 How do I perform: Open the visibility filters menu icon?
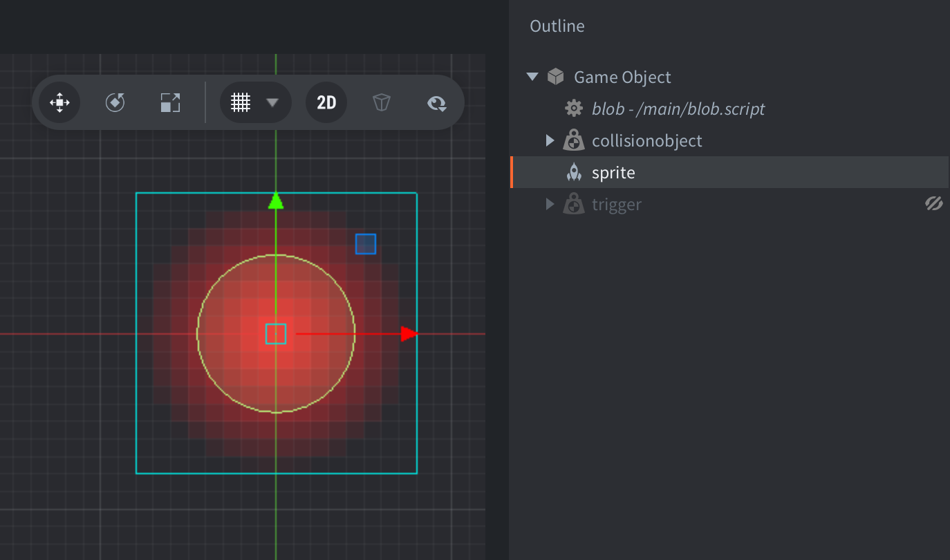click(436, 103)
